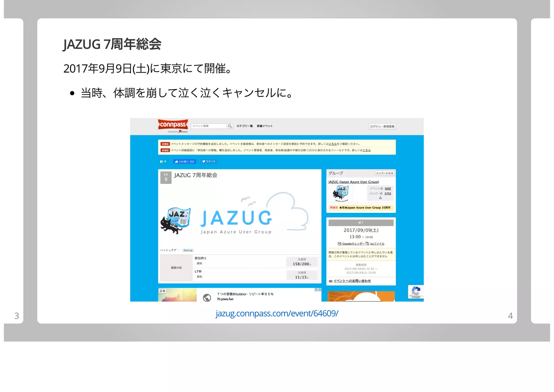Open the 7h.jowa.fun advertisement
The image size is (554, 392).
(225, 299)
